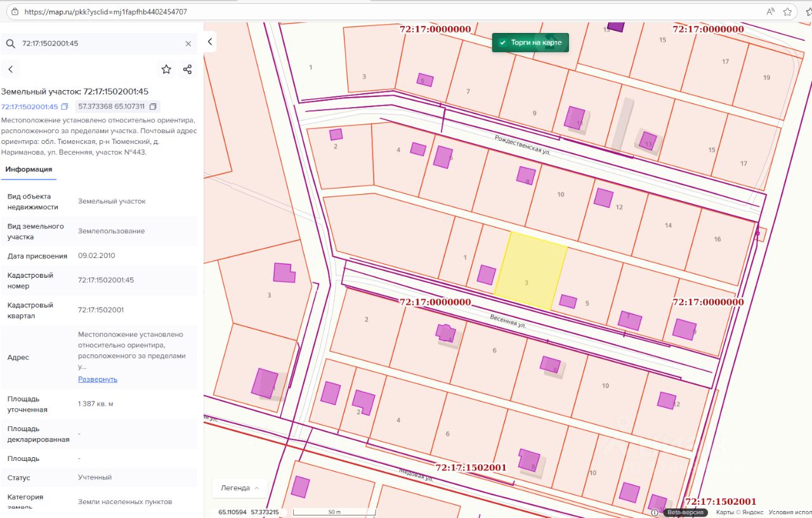Go back using the left arrow

[x=11, y=70]
